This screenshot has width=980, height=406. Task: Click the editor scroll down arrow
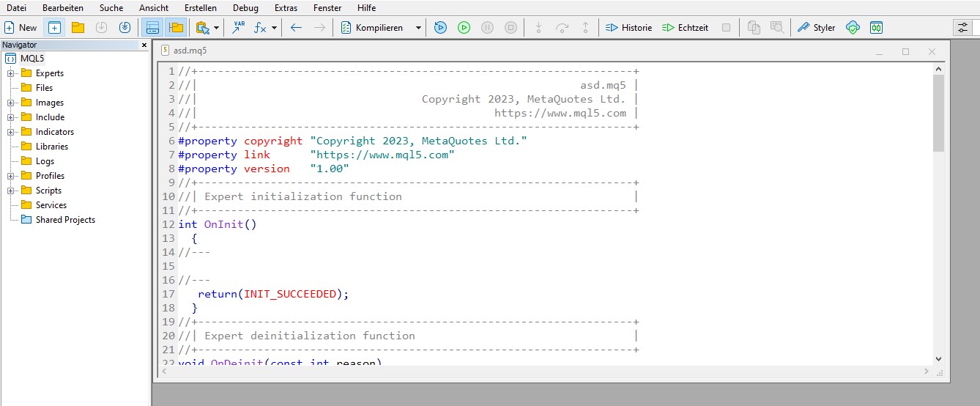[939, 359]
